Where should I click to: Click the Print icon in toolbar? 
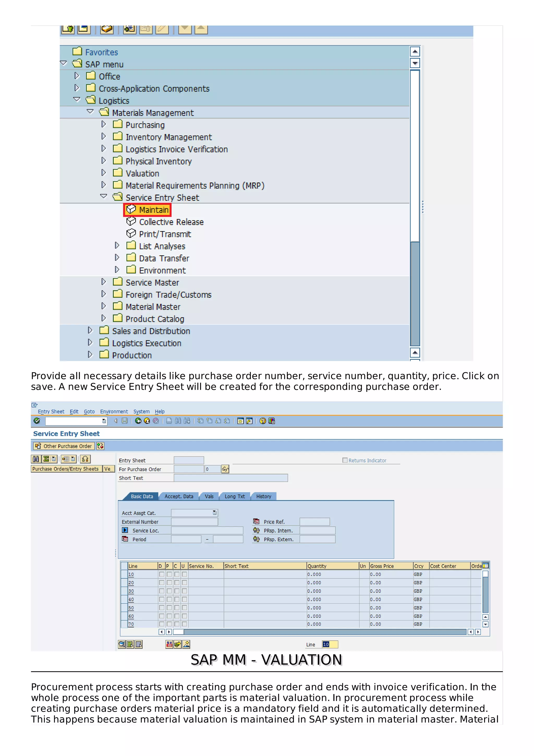(x=169, y=421)
